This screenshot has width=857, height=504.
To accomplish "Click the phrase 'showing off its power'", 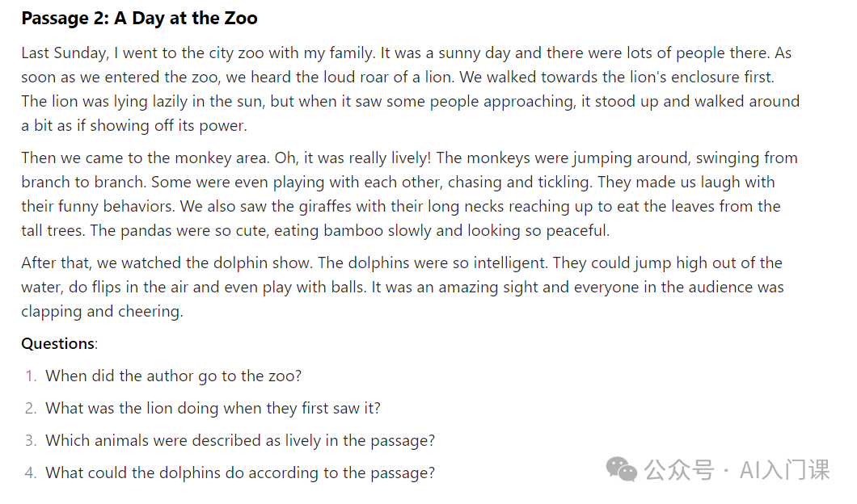I will click(168, 125).
